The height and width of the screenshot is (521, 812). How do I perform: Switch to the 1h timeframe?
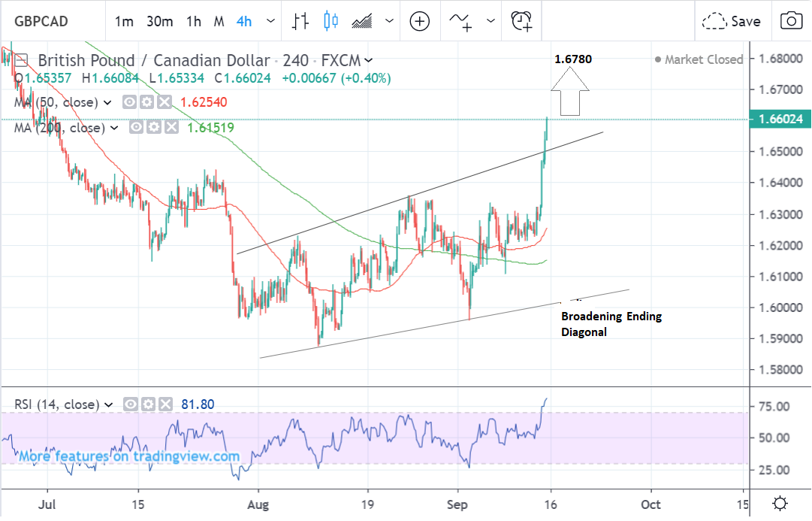click(x=194, y=21)
